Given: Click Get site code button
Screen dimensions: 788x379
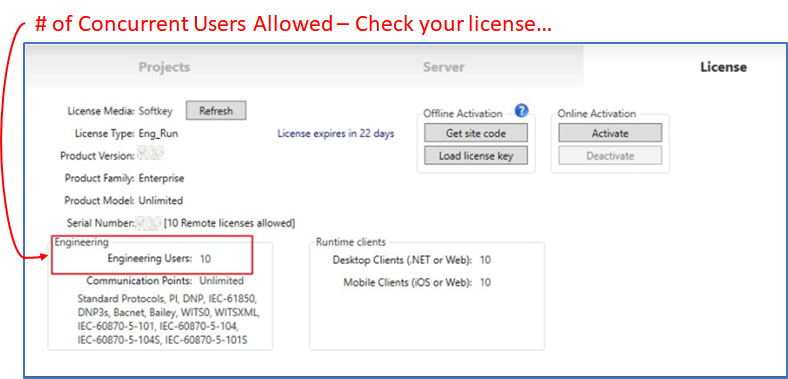Looking at the screenshot, I should 476,133.
